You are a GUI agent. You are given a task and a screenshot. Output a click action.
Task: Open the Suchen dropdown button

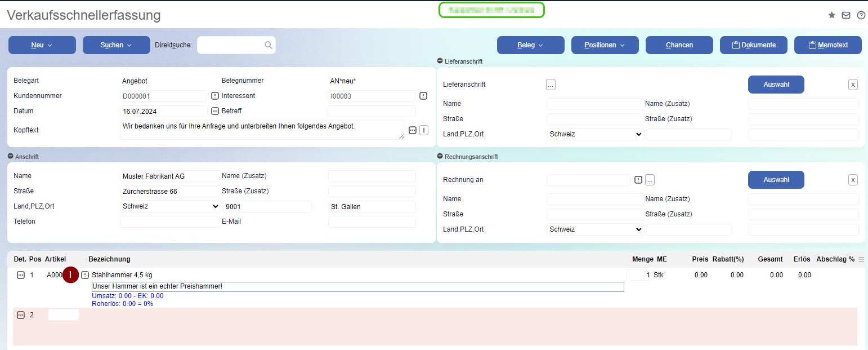click(117, 45)
